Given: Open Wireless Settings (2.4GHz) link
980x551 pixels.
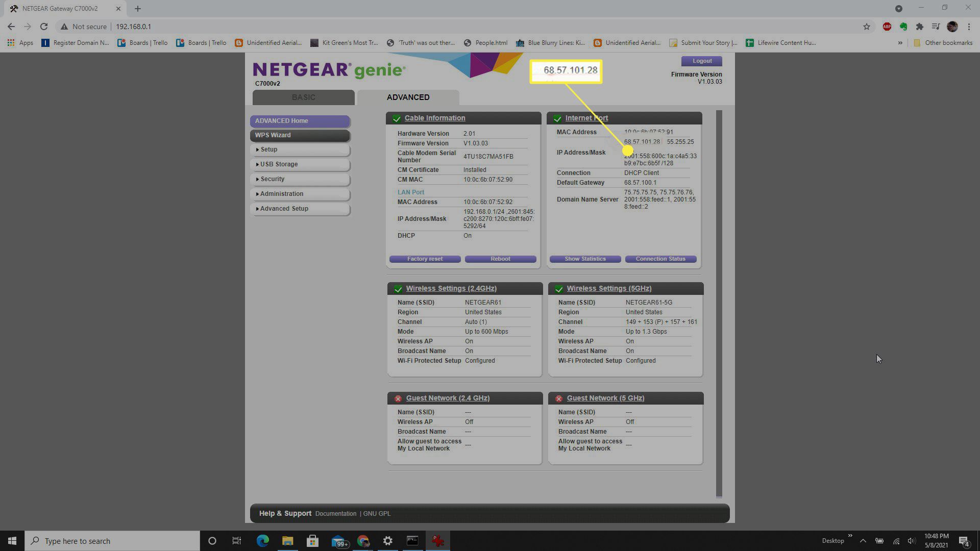Looking at the screenshot, I should tap(451, 288).
